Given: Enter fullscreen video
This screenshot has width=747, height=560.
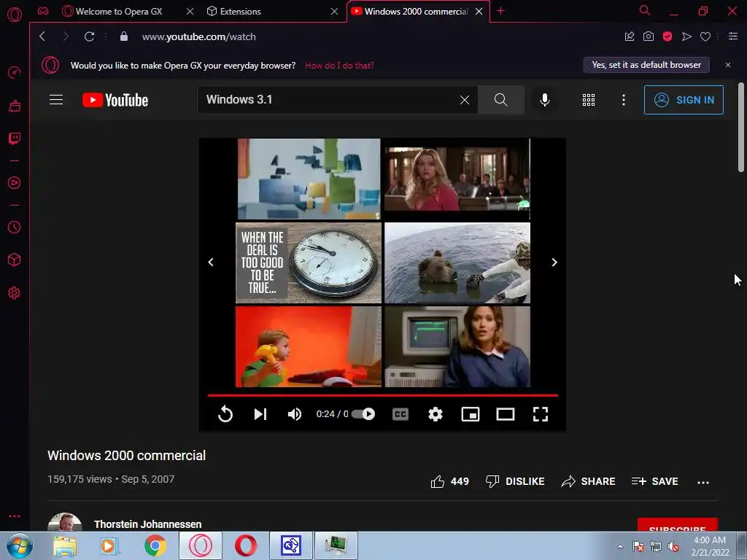Looking at the screenshot, I should [x=541, y=414].
